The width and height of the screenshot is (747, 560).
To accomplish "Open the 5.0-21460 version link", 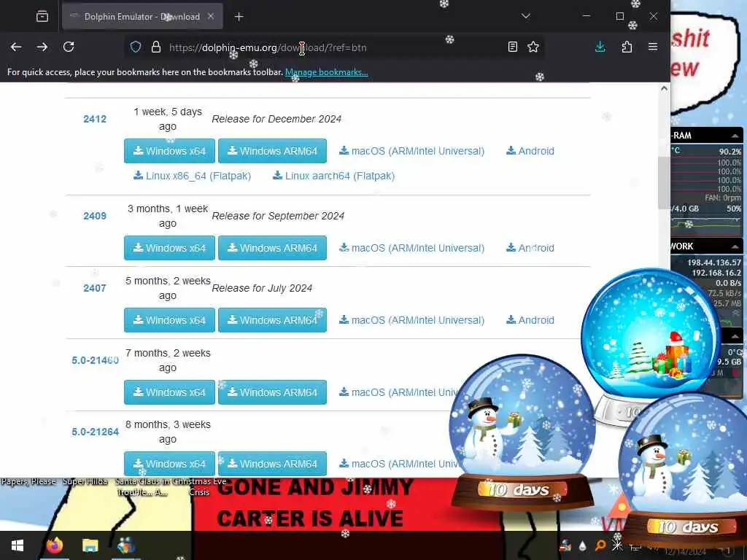I will coord(96,360).
